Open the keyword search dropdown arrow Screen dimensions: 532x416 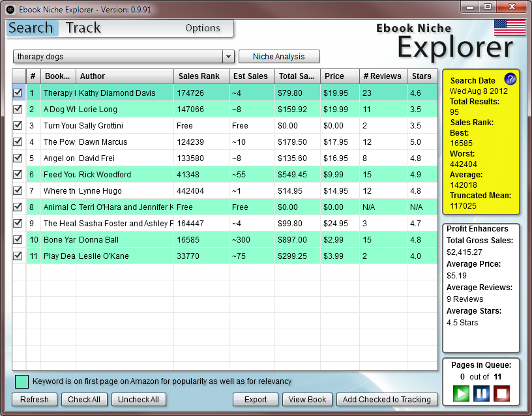228,57
